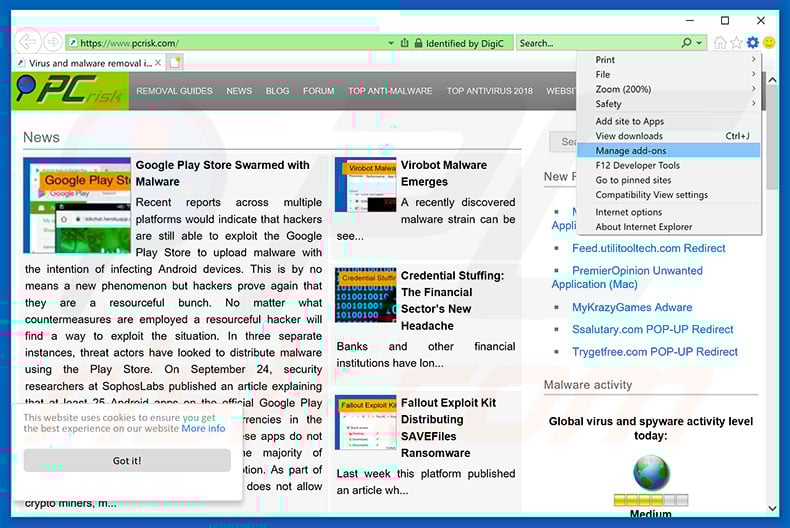This screenshot has width=790, height=528.
Task: Click the News section heading
Action: tap(41, 137)
